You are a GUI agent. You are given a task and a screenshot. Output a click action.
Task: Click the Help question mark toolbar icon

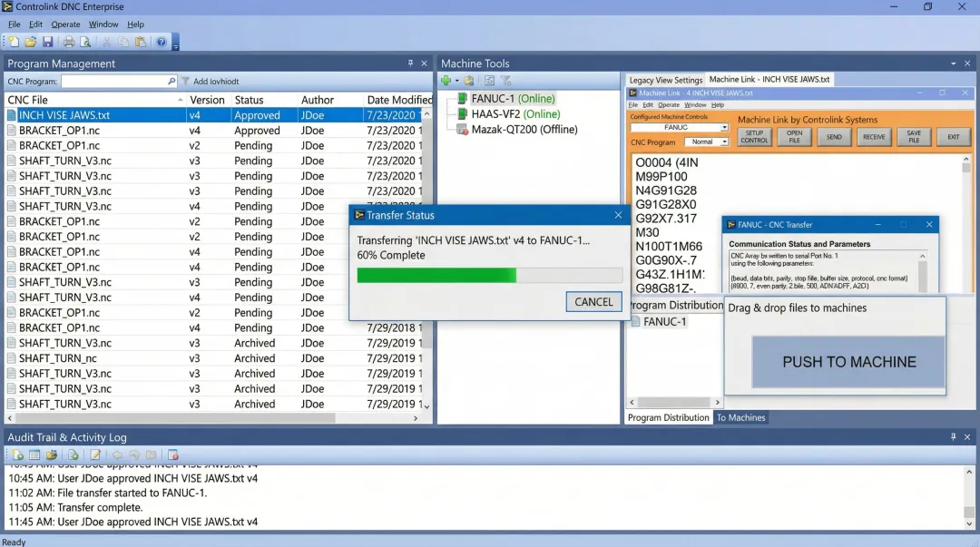click(x=162, y=42)
